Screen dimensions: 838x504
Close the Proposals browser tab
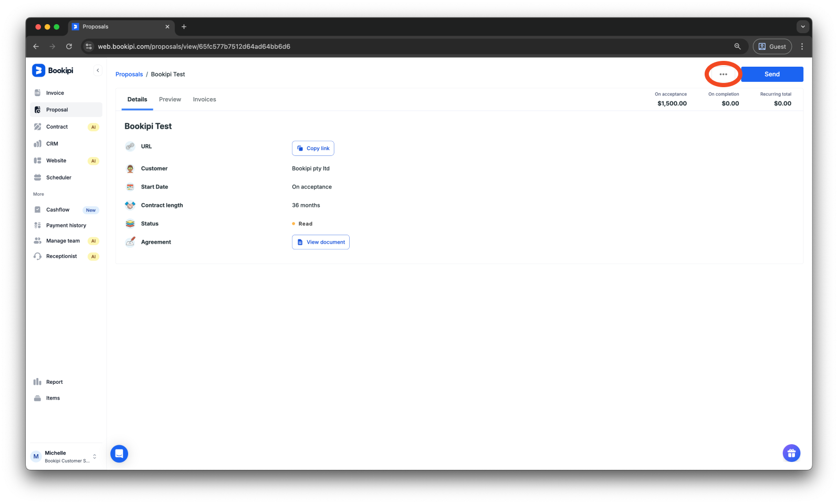click(x=167, y=27)
